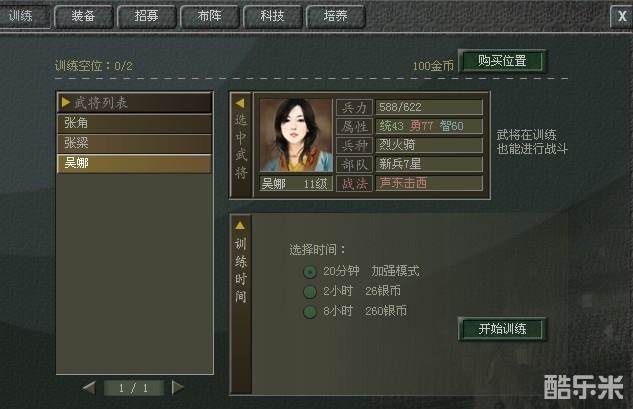Click the yellow triangle above 训练时间

240,225
